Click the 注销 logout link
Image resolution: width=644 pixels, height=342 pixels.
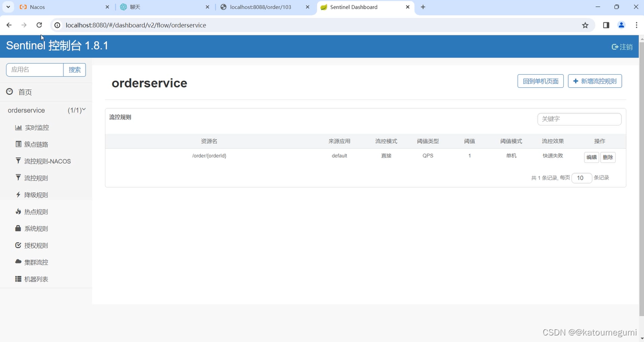(622, 47)
